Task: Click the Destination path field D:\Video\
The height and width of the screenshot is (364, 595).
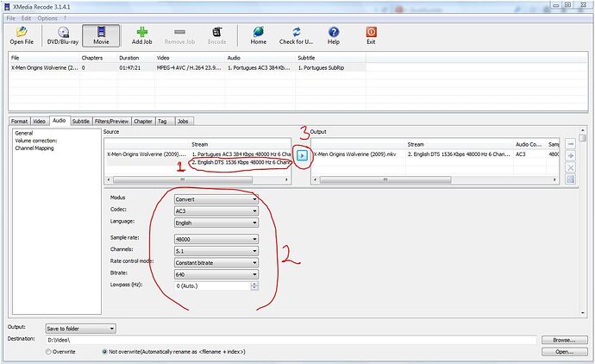Action: click(x=291, y=340)
